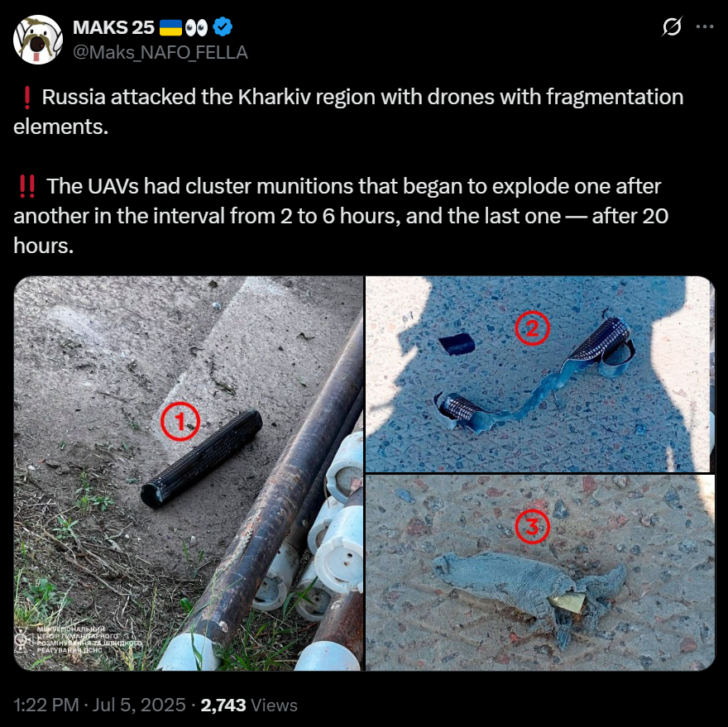Click the MAKS 25 display name
The image size is (728, 727).
(x=113, y=28)
